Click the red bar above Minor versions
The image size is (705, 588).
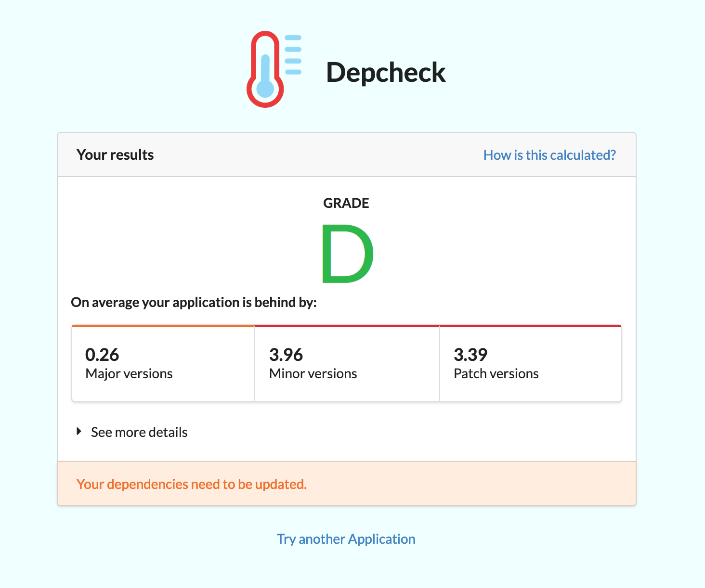347,325
